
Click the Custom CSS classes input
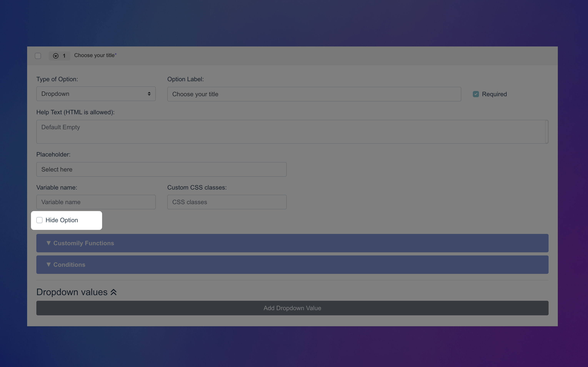pyautogui.click(x=227, y=202)
